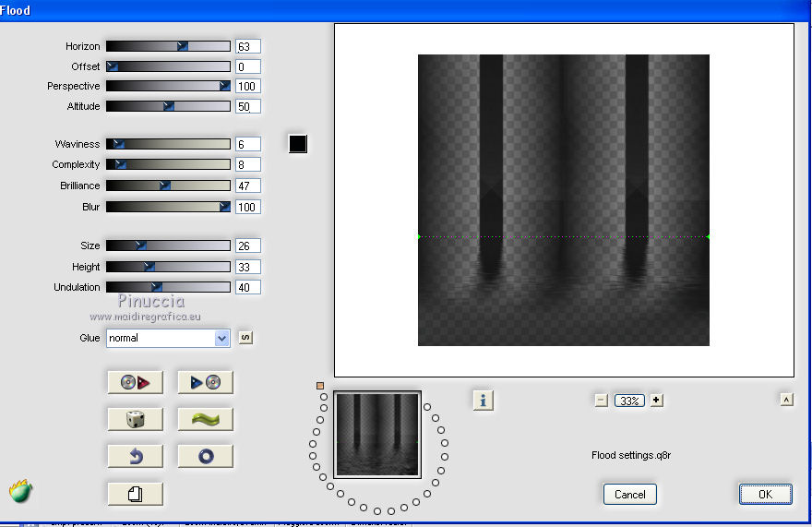Adjust the Brilliance slider
Screen dimensions: 812x527
(x=168, y=186)
